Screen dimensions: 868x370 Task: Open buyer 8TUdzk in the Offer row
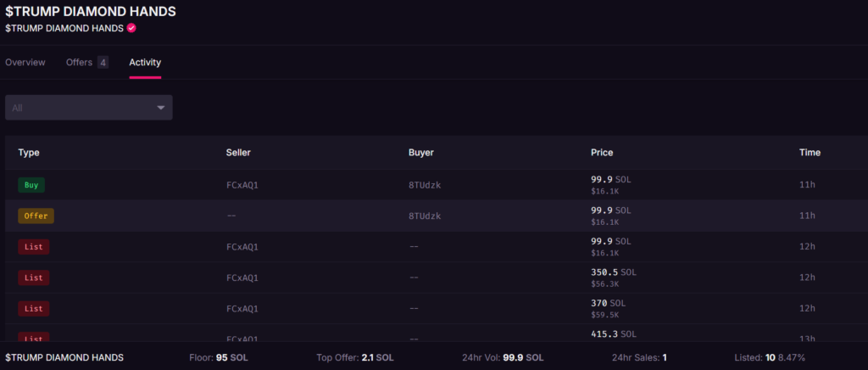[x=425, y=216]
